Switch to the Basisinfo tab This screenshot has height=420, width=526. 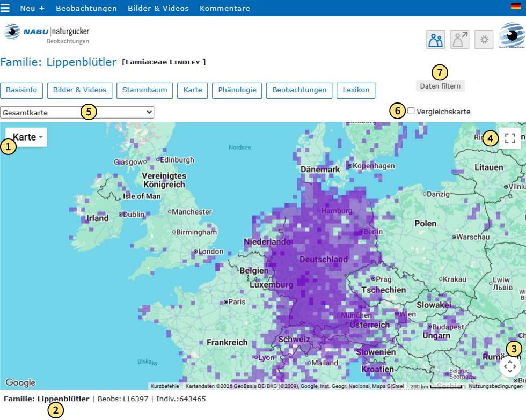tap(21, 90)
